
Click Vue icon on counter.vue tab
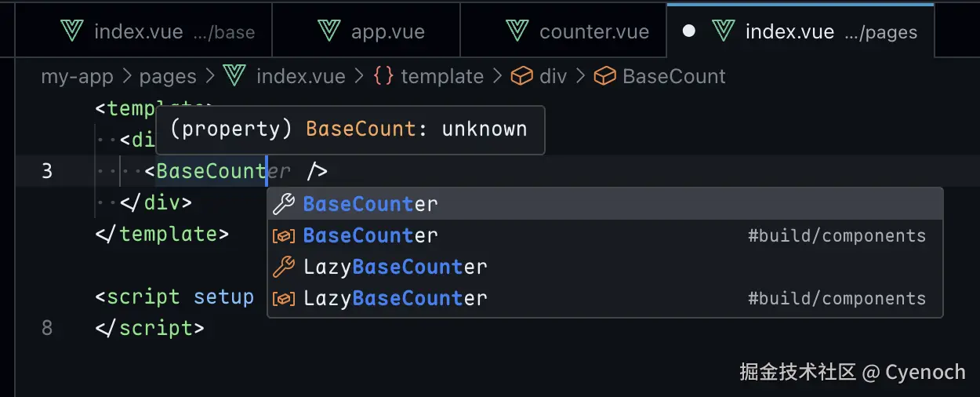tap(517, 31)
